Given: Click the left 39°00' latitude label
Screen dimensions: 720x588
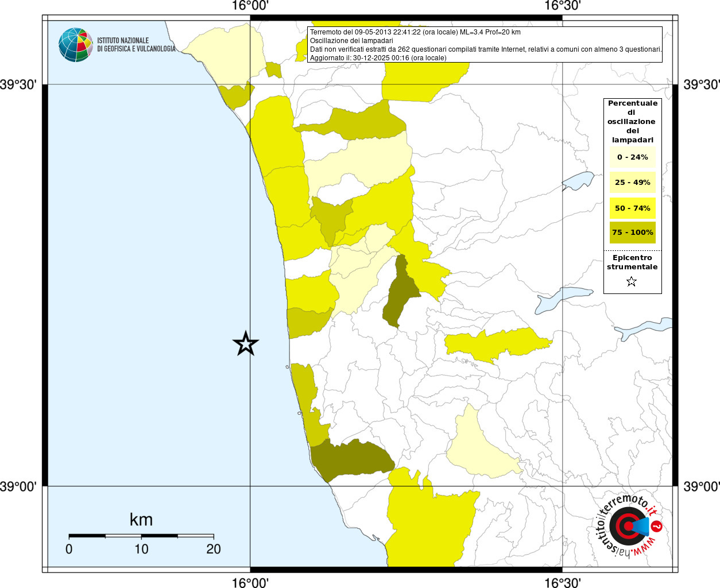Looking at the screenshot, I should point(19,486).
